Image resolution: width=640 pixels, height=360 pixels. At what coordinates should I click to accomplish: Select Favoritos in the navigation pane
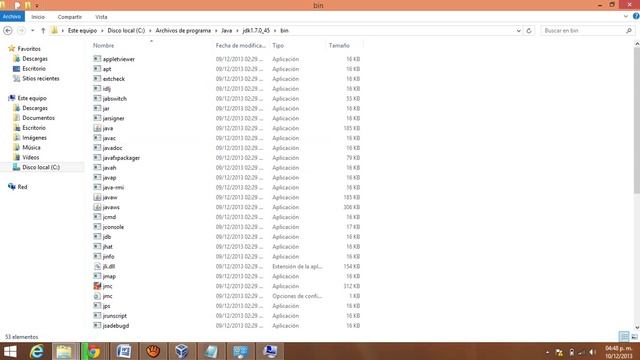click(x=29, y=49)
